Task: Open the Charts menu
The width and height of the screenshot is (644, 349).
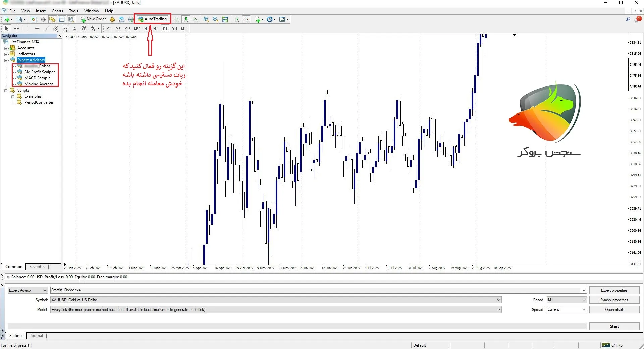Action: pyautogui.click(x=57, y=11)
